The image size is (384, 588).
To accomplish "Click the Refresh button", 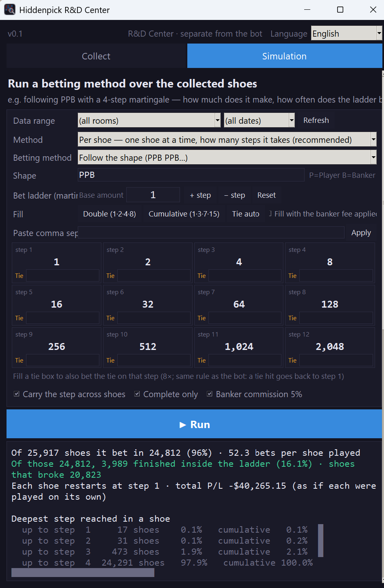I will pos(316,120).
